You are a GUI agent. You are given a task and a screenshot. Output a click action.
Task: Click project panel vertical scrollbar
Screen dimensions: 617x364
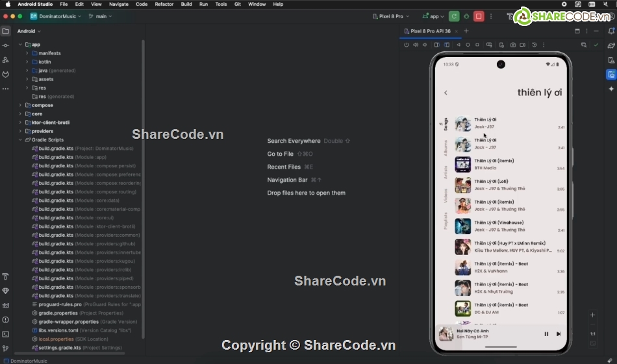(143, 189)
